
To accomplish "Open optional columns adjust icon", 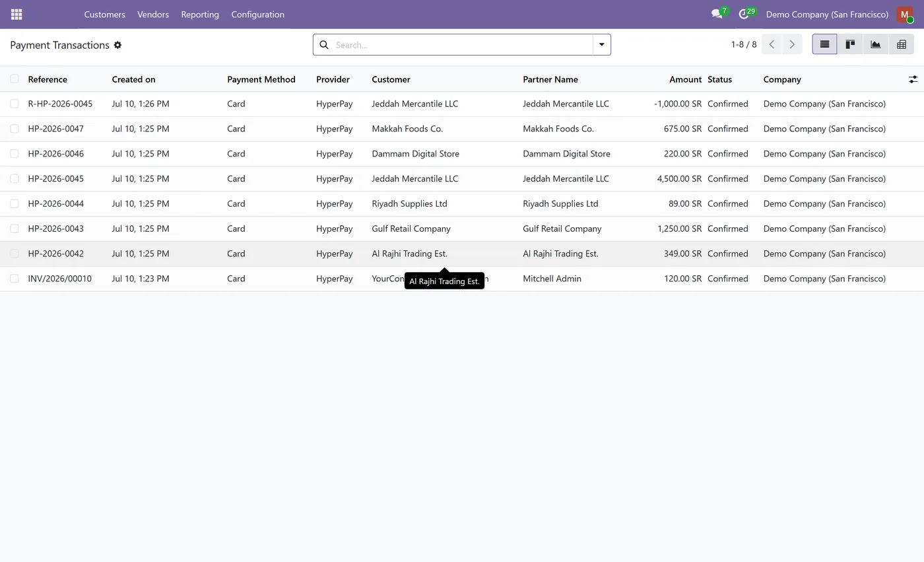I will [913, 79].
